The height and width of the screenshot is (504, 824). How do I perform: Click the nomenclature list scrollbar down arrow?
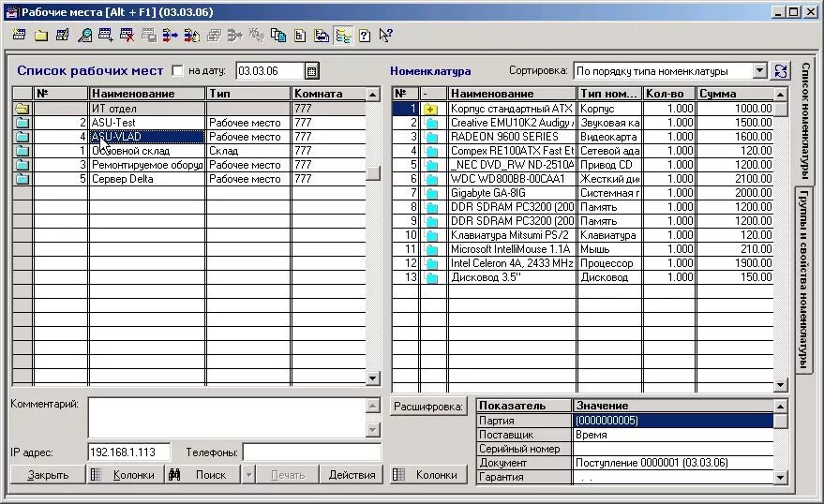(x=780, y=385)
